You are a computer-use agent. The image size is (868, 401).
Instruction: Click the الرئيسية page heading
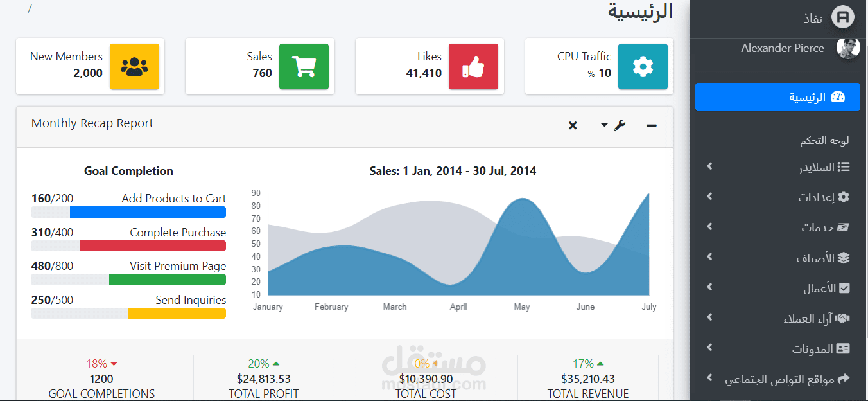640,12
